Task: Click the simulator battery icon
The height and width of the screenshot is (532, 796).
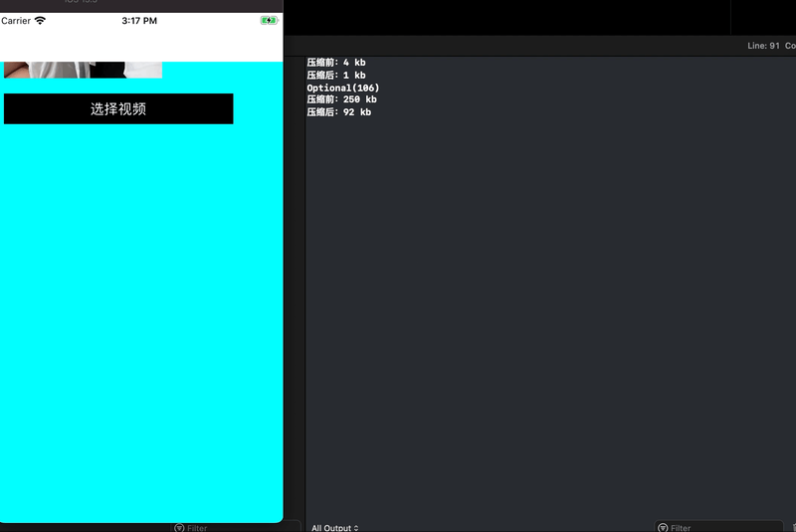Action: tap(269, 20)
